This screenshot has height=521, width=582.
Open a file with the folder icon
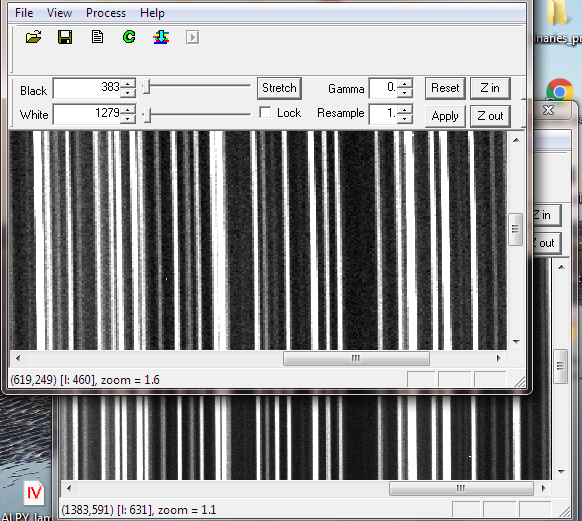[x=33, y=37]
